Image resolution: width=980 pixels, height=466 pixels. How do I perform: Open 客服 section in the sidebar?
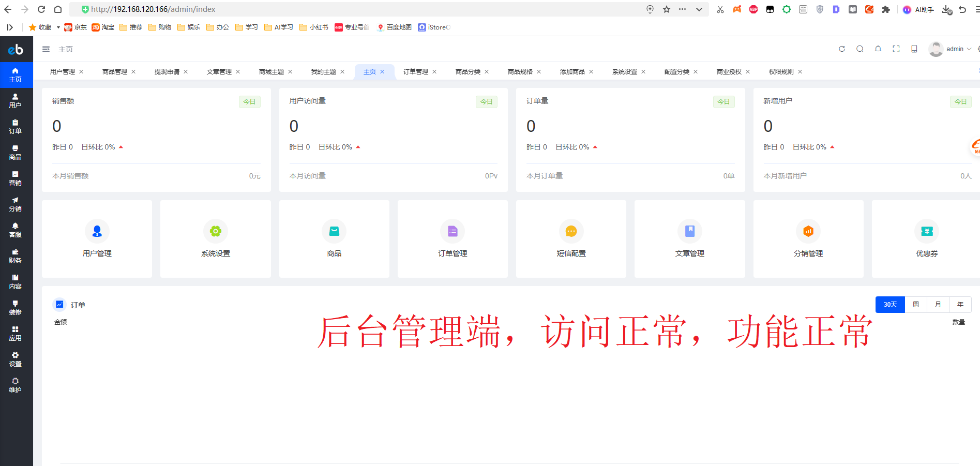(x=16, y=230)
